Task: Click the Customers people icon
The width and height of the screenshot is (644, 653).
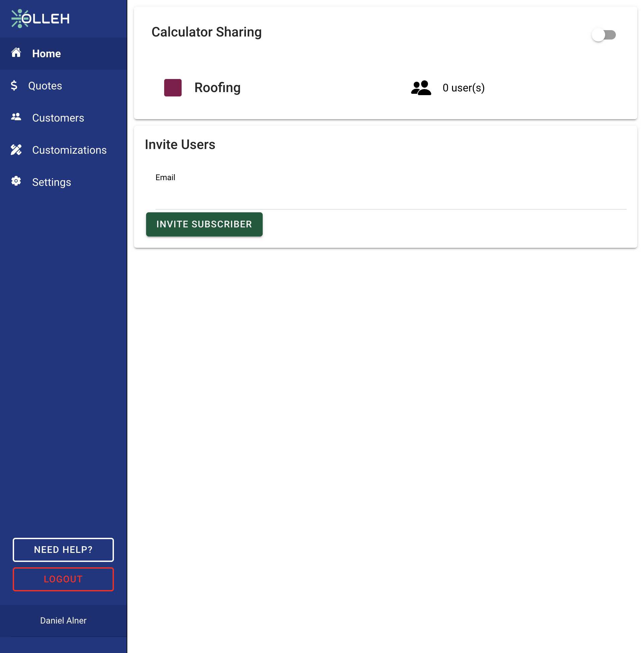Action: tap(16, 117)
